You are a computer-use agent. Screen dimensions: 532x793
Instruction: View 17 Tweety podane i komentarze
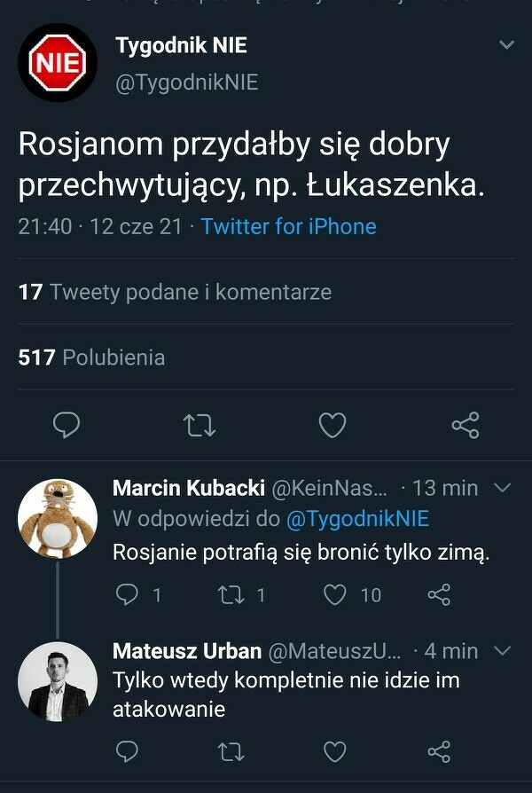pos(175,292)
